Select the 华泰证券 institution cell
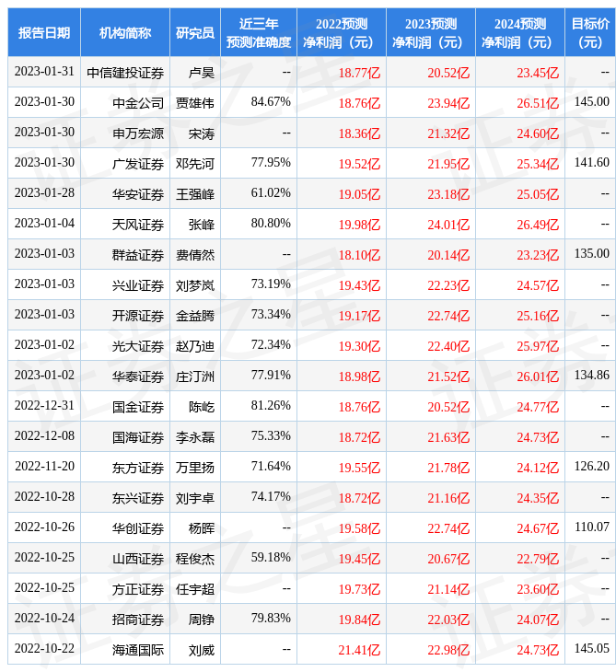 coord(125,377)
